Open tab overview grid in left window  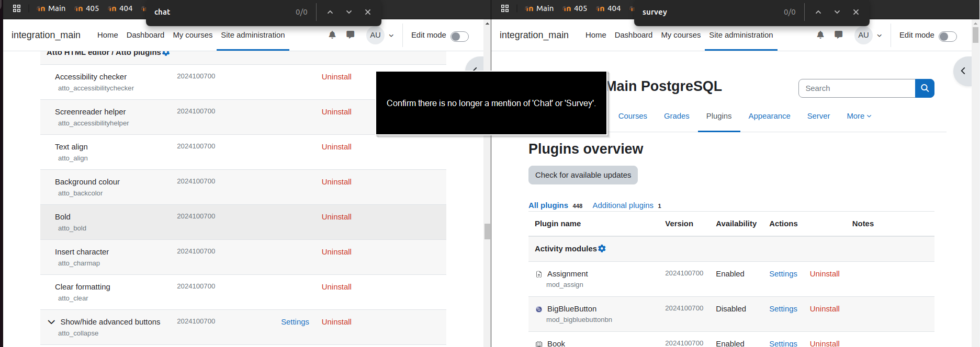(x=17, y=8)
